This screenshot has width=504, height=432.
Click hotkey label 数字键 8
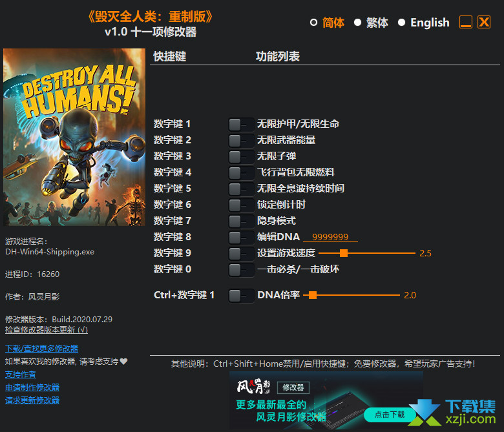pos(173,237)
